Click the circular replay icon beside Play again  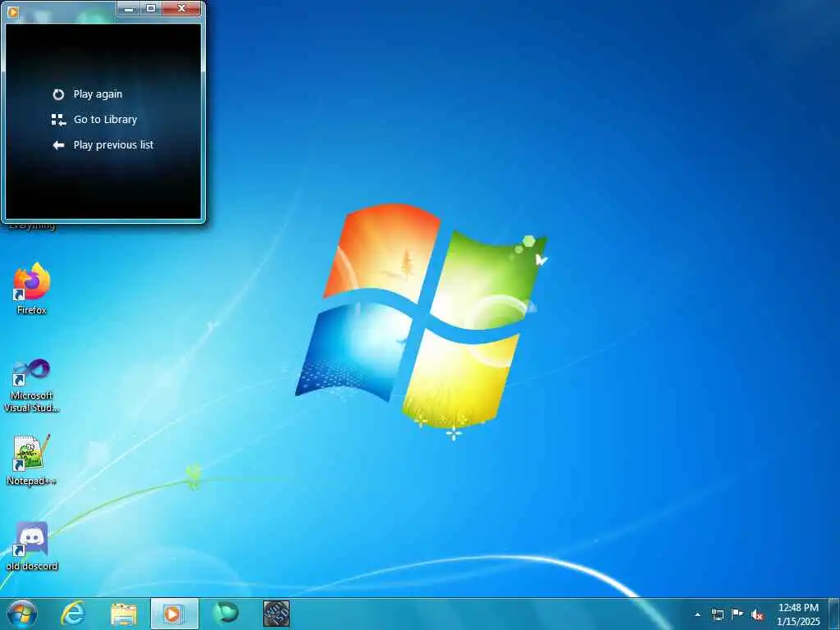pyautogui.click(x=58, y=94)
